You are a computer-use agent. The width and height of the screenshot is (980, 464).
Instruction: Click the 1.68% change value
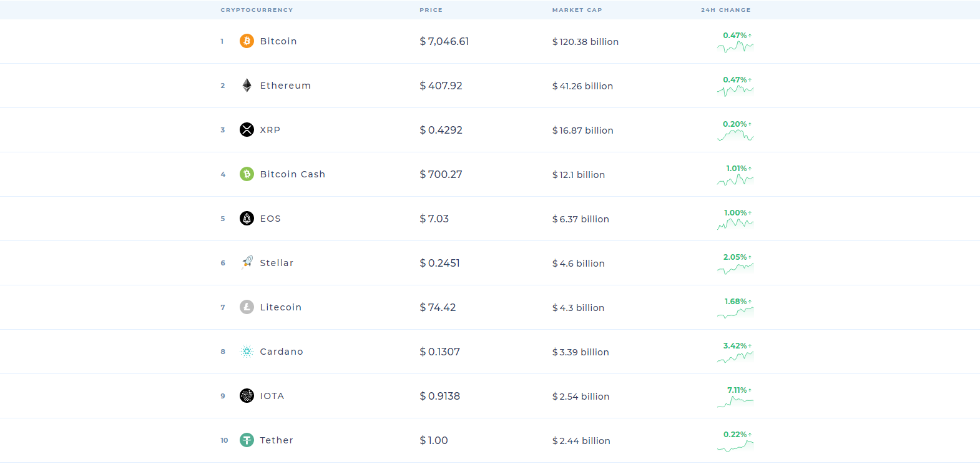736,302
